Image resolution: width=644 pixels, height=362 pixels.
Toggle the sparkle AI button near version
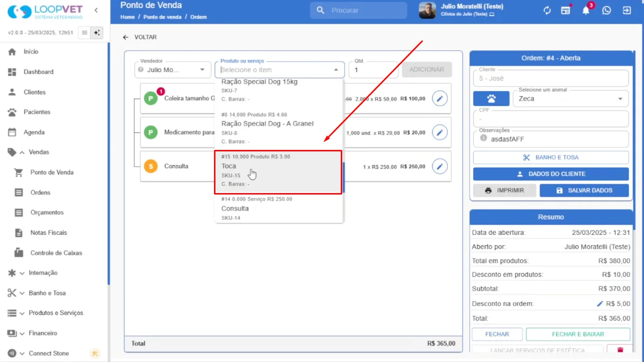click(97, 33)
